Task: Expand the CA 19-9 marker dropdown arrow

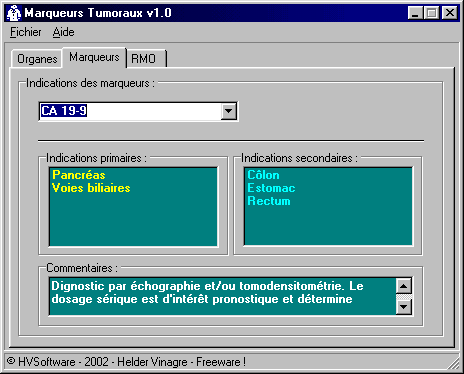Action: pyautogui.click(x=229, y=111)
